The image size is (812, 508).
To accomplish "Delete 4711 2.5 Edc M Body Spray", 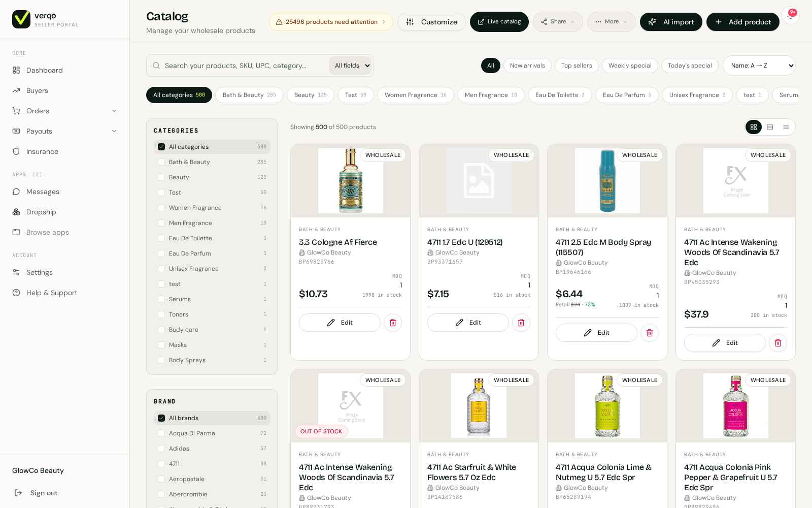I will pyautogui.click(x=650, y=333).
